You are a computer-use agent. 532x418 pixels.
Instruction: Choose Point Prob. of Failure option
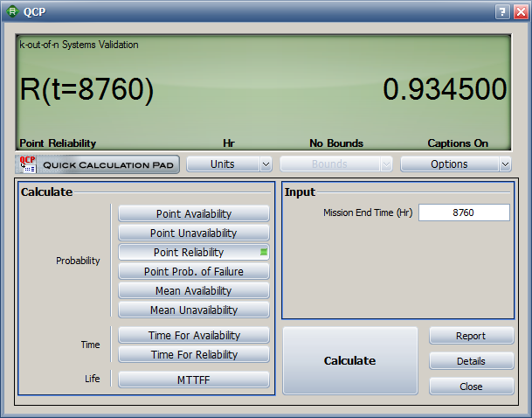pos(194,271)
